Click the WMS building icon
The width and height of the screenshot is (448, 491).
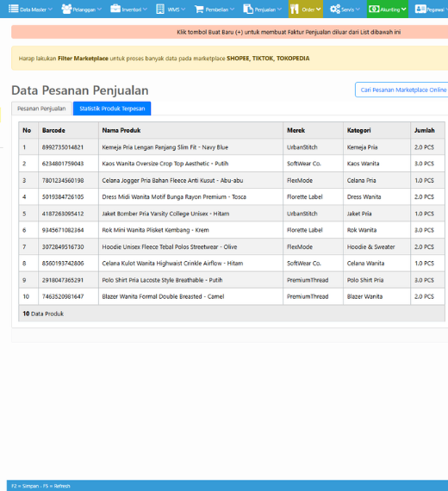[160, 9]
